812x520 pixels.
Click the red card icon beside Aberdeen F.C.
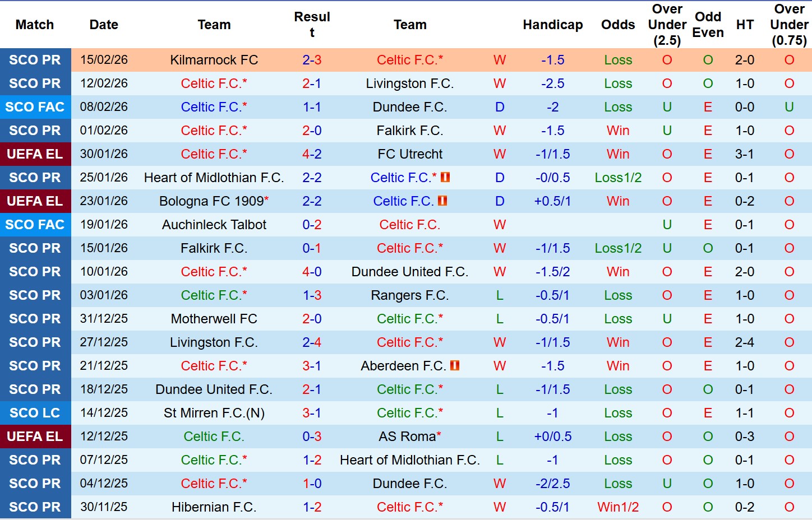tap(455, 365)
